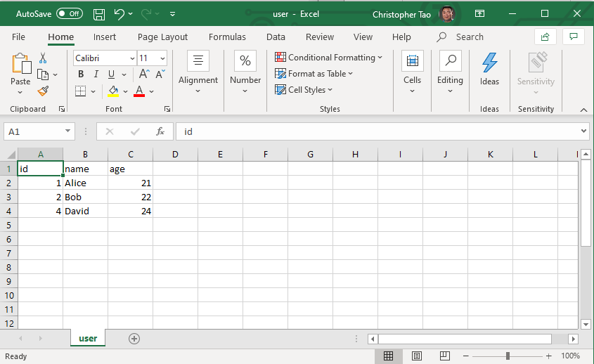Viewport: 594px width, 364px height.
Task: Select the user sheet tab
Action: [88, 339]
